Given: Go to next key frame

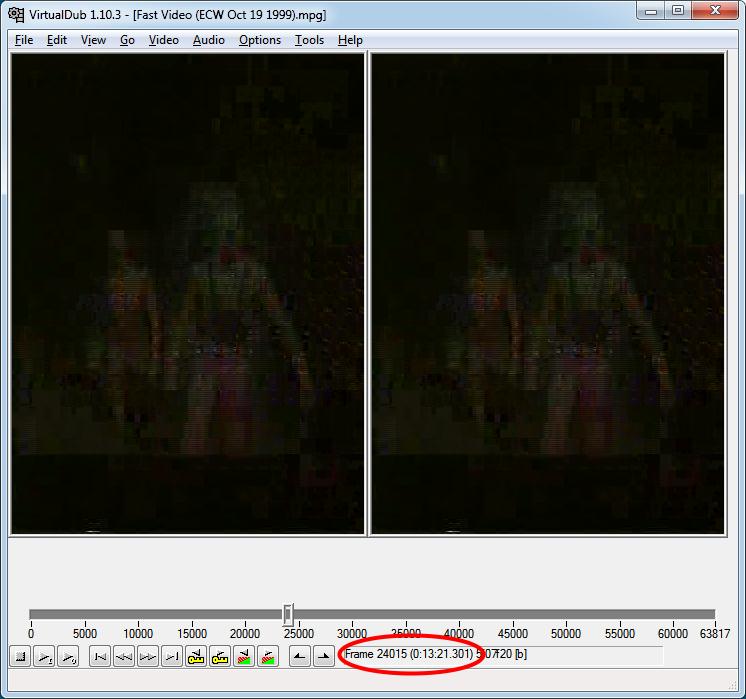Looking at the screenshot, I should click(219, 657).
